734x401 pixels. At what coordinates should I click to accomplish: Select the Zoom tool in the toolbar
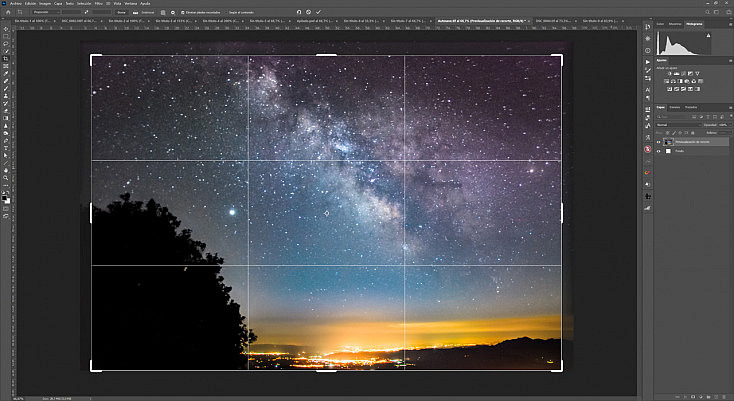point(6,178)
